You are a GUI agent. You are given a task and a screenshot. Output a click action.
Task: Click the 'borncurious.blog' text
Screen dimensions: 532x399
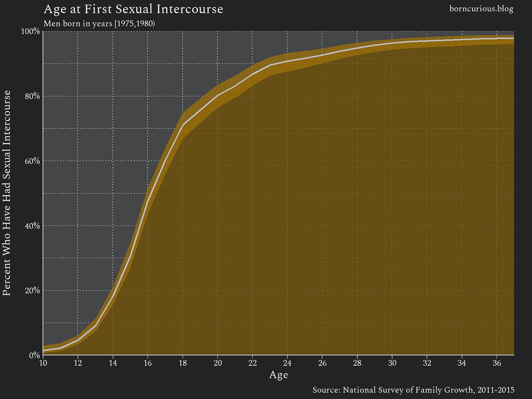tap(481, 9)
